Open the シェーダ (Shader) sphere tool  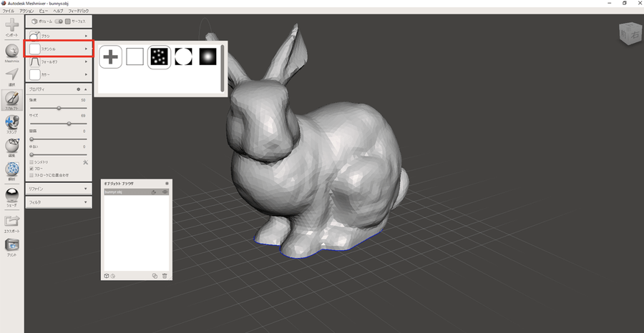click(11, 195)
